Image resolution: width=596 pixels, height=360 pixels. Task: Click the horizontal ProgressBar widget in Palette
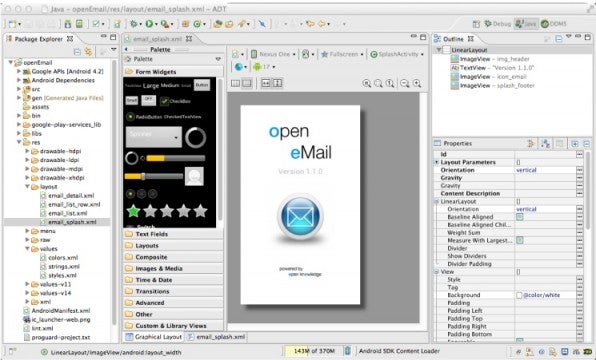coord(176,158)
